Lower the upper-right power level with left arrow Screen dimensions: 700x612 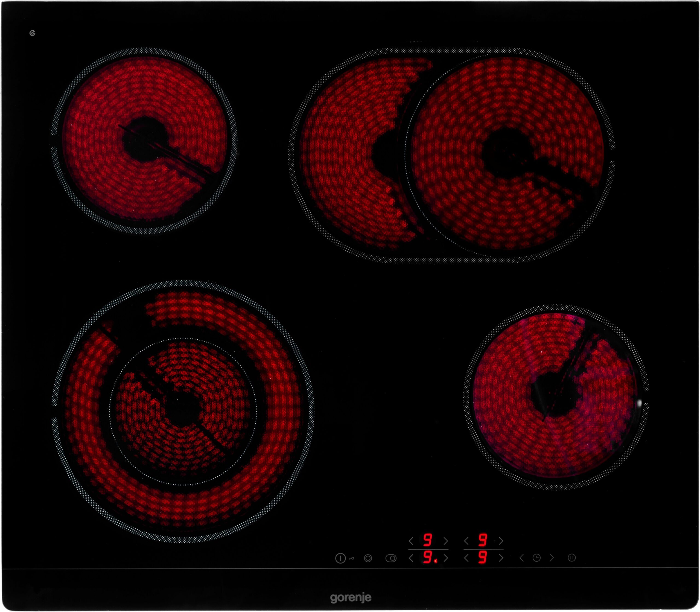point(466,541)
